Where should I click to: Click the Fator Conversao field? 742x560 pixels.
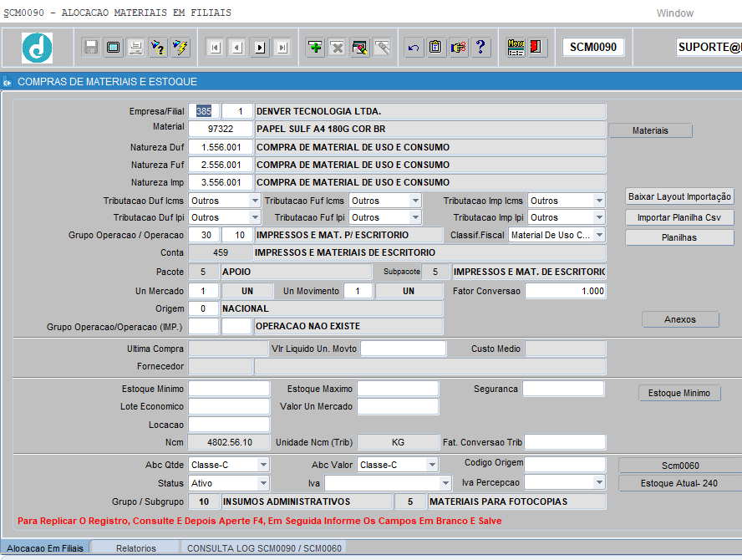(566, 291)
